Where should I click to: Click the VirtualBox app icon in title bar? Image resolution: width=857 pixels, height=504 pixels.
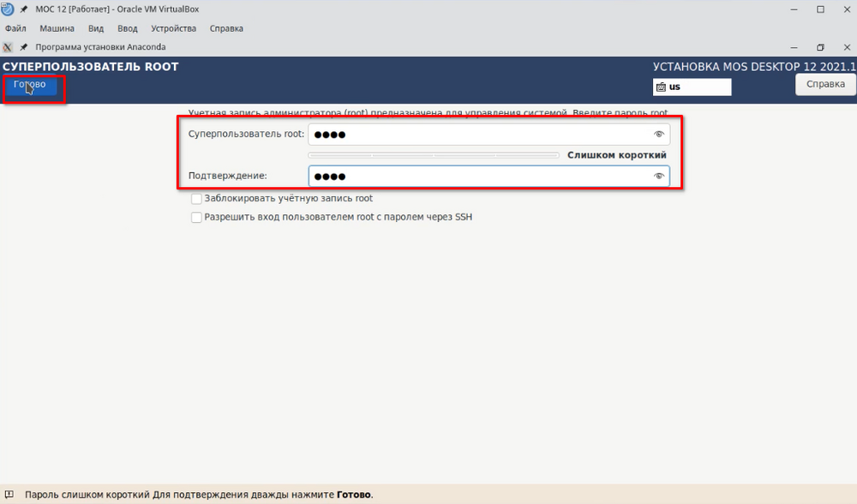click(8, 9)
